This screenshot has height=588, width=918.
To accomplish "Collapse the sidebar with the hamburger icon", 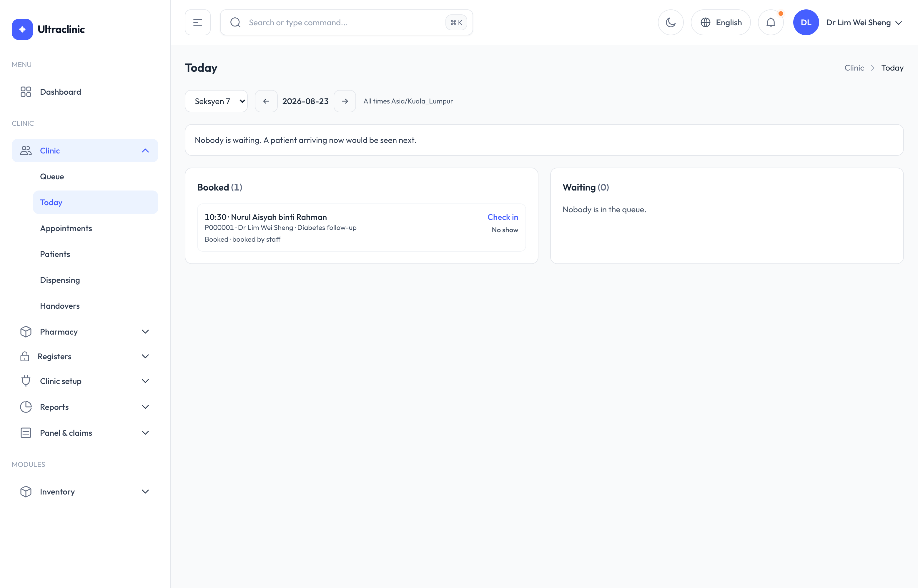I will click(197, 23).
